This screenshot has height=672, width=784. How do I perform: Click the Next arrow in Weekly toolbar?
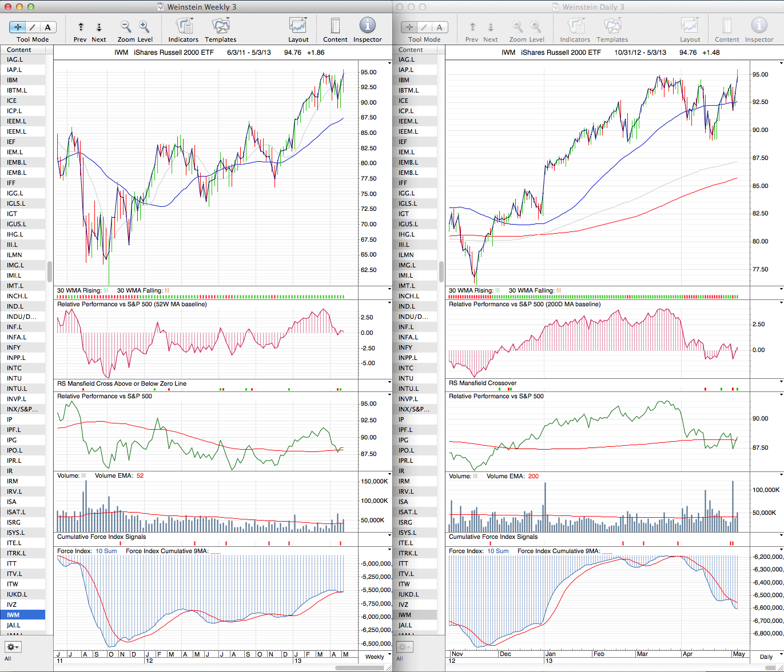(99, 27)
